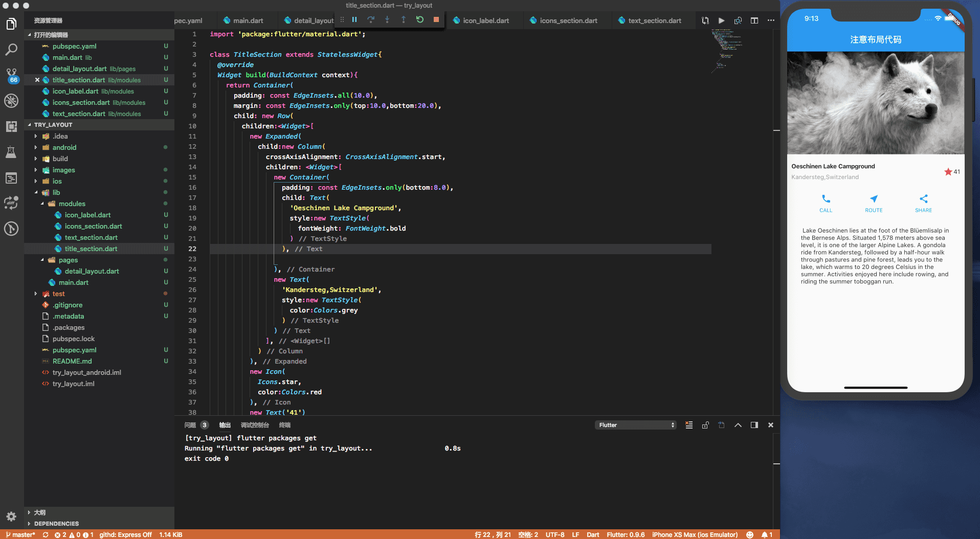Viewport: 980px width, 539px height.
Task: Switch to the 终端 panel tab
Action: pos(284,425)
